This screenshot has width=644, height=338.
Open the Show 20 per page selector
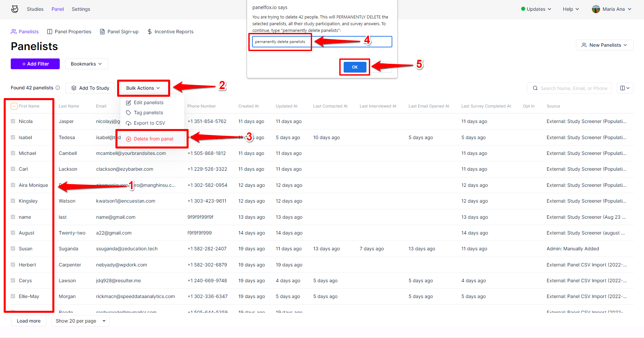coord(81,321)
